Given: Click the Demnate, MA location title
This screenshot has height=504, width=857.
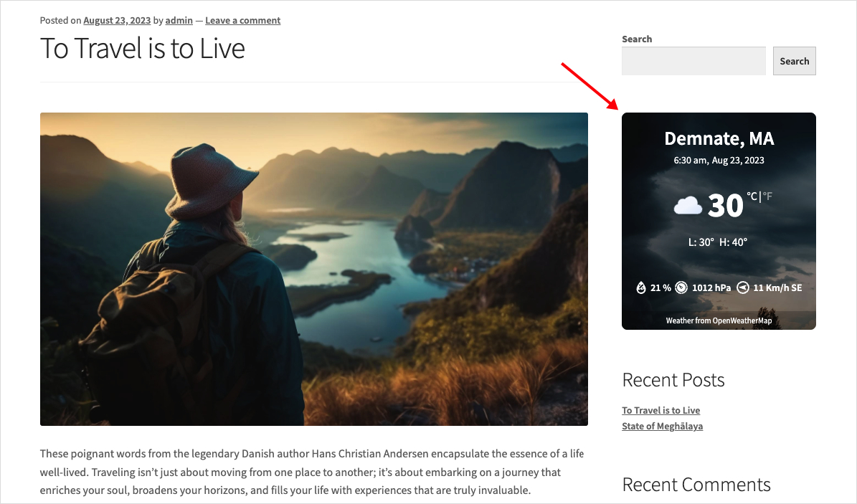Looking at the screenshot, I should [x=719, y=138].
